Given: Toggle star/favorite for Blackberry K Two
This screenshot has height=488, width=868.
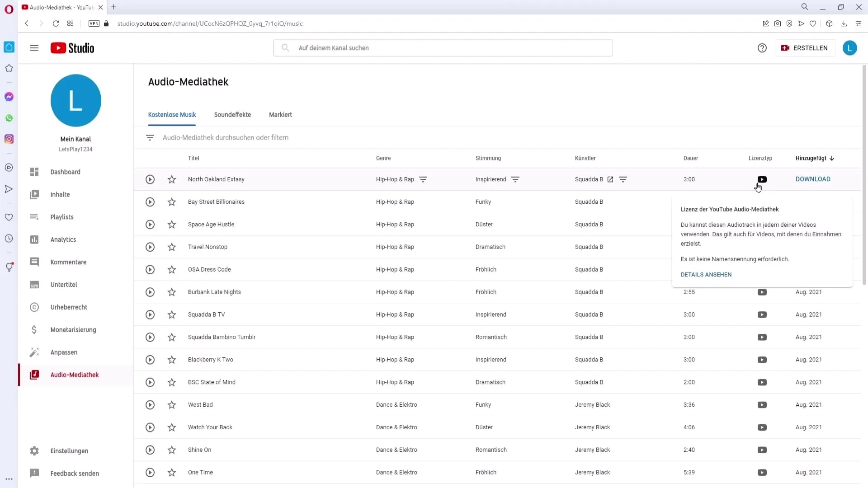Looking at the screenshot, I should pyautogui.click(x=172, y=359).
